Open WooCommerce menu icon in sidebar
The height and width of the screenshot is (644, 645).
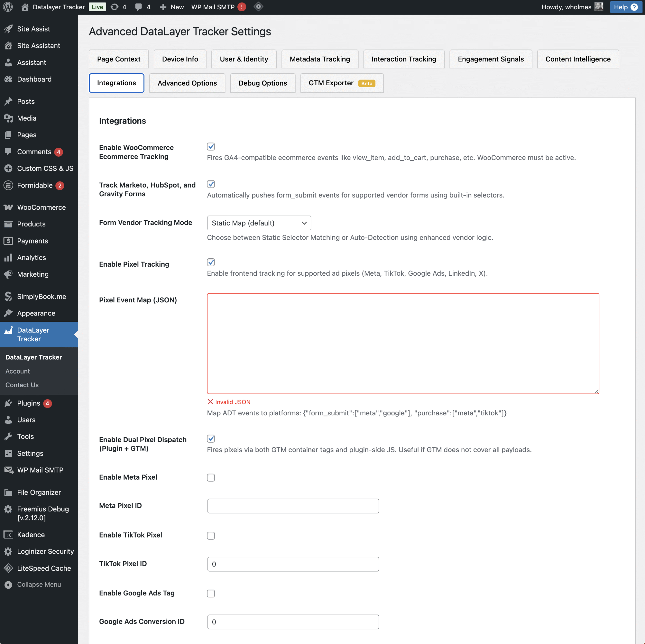[8, 207]
